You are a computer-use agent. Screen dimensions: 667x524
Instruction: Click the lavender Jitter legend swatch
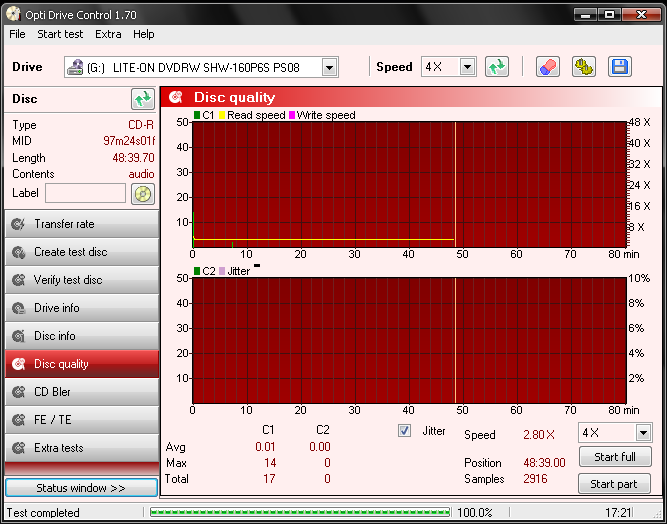222,271
